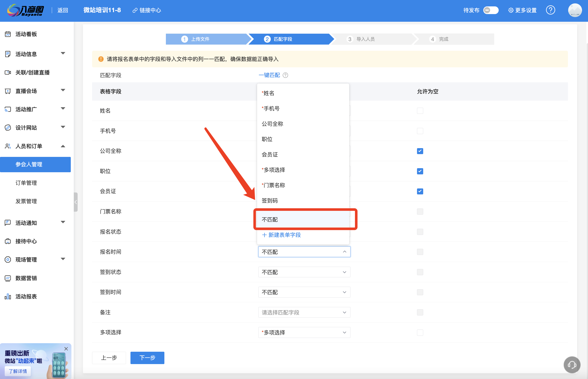
Task: Expand the 现场管理 sidebar section
Action: (63, 259)
